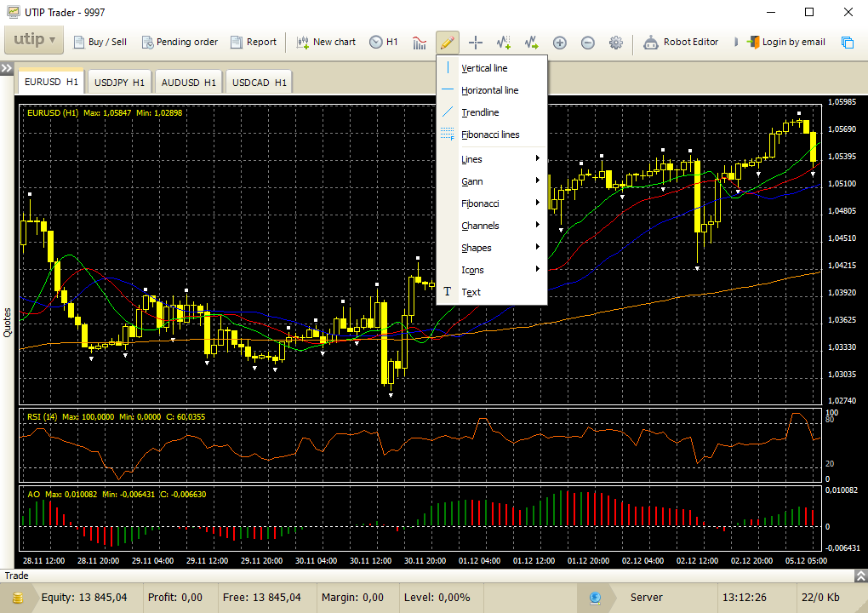Click the UTIP Trader app icon in title bar
The height and width of the screenshot is (613, 868).
13,12
